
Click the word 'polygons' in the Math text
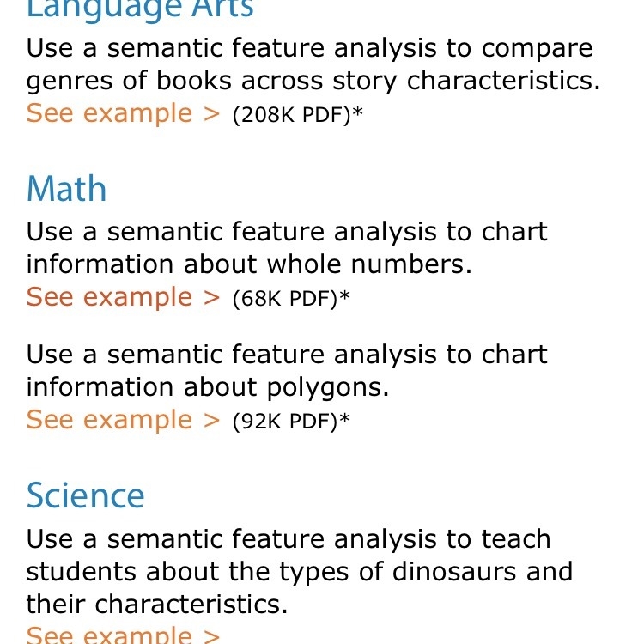[x=328, y=388]
